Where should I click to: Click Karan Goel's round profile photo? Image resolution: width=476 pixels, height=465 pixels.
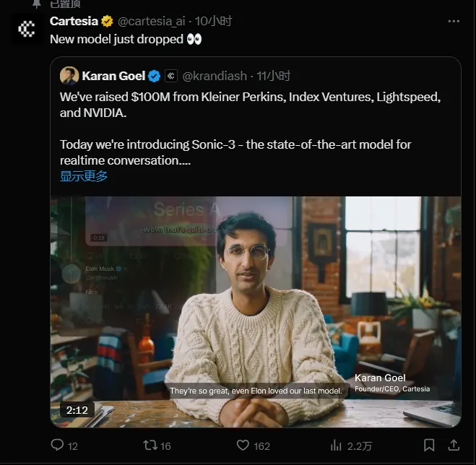pos(69,75)
